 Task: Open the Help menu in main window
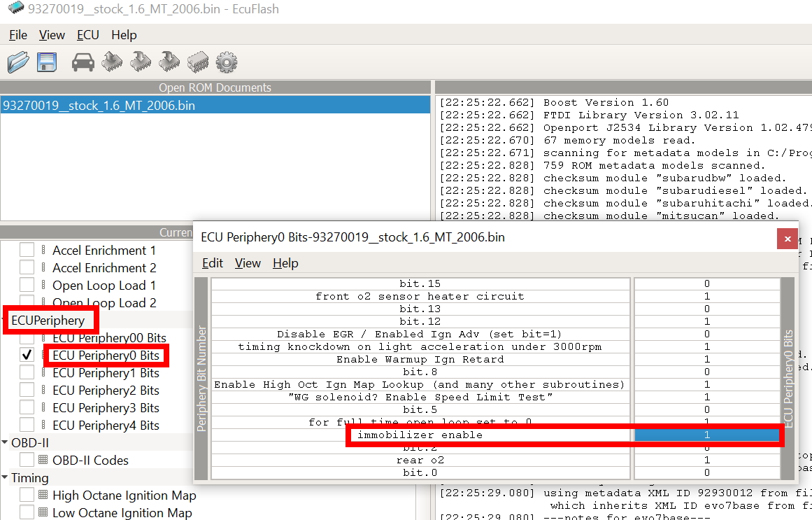tap(124, 35)
